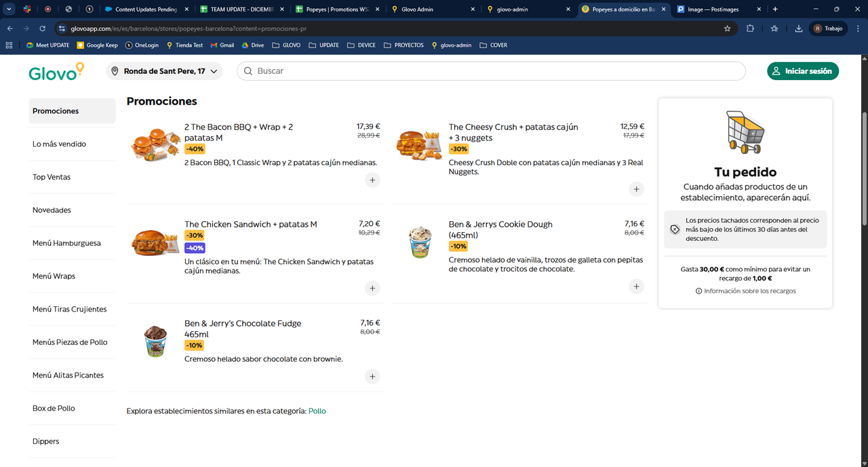Expand the GLOVO bookmarks folder
868x467 pixels.
tap(286, 45)
